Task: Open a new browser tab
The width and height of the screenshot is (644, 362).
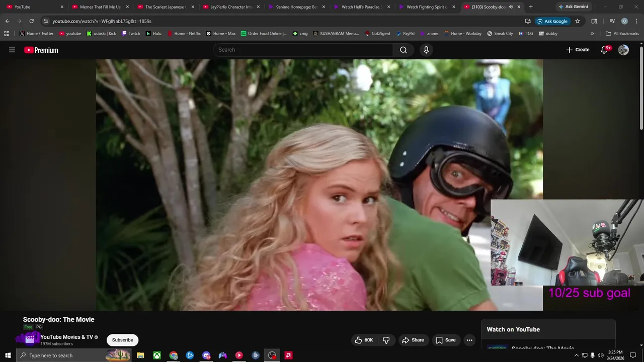Action: (x=530, y=7)
